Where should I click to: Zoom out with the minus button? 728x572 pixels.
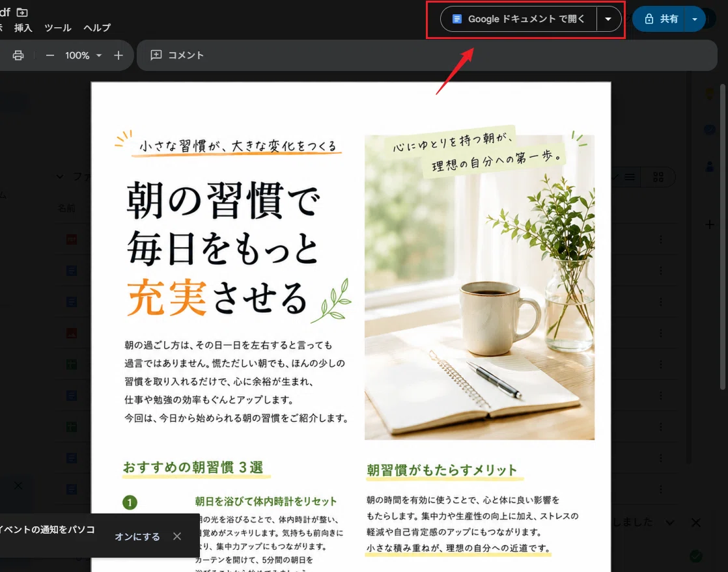(50, 55)
